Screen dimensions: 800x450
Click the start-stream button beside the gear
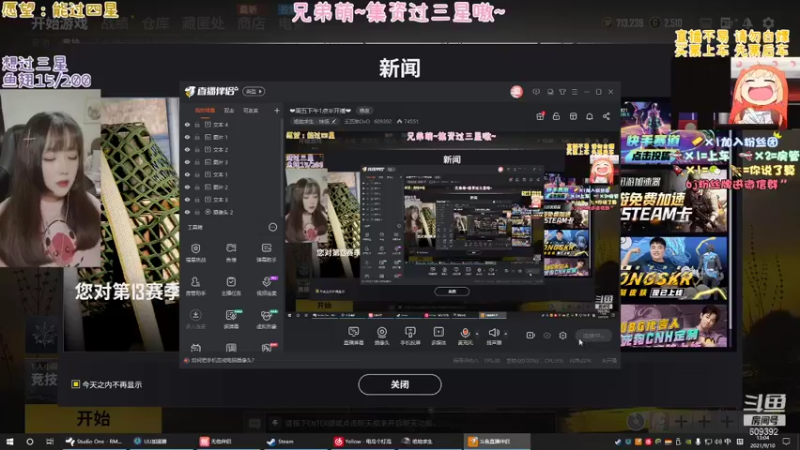[593, 335]
